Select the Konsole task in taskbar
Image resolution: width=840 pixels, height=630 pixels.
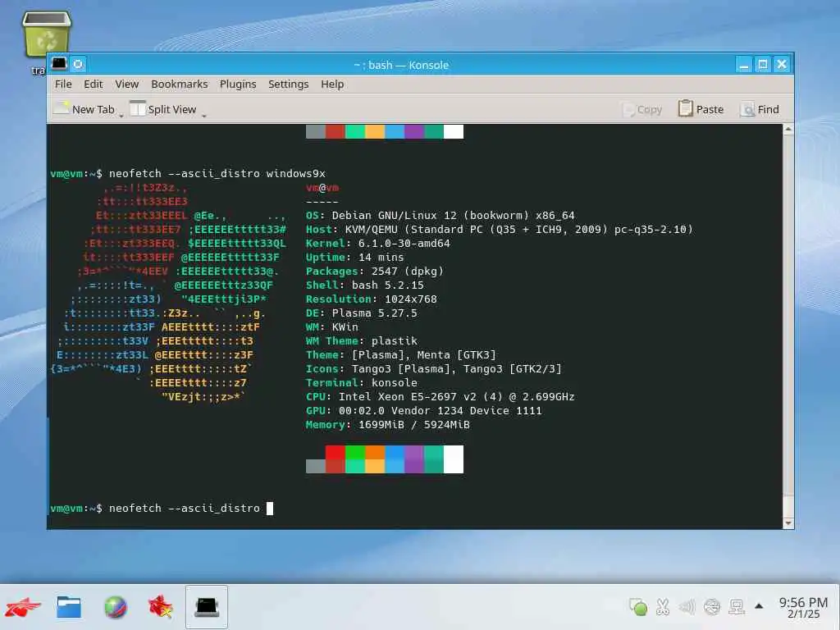[207, 607]
